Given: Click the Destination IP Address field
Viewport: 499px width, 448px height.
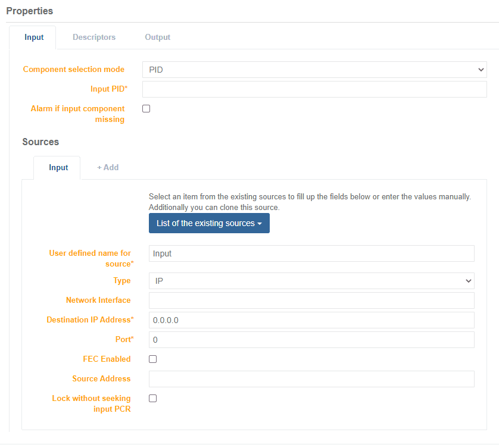Looking at the screenshot, I should pos(311,320).
